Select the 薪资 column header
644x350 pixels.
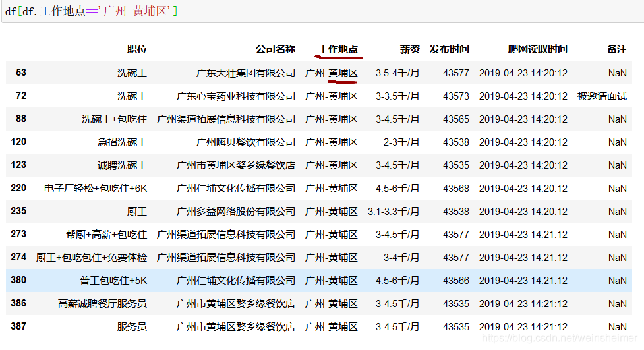click(x=410, y=49)
